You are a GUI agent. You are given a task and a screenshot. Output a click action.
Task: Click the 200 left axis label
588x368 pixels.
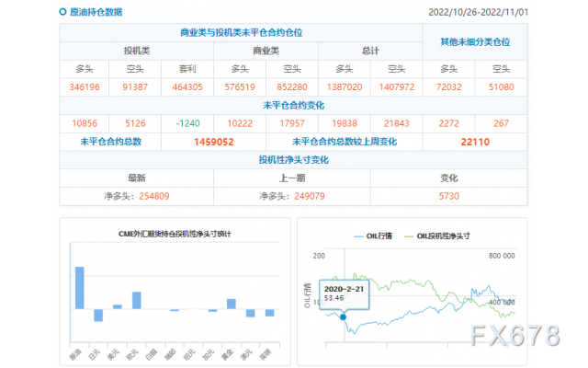(x=319, y=256)
